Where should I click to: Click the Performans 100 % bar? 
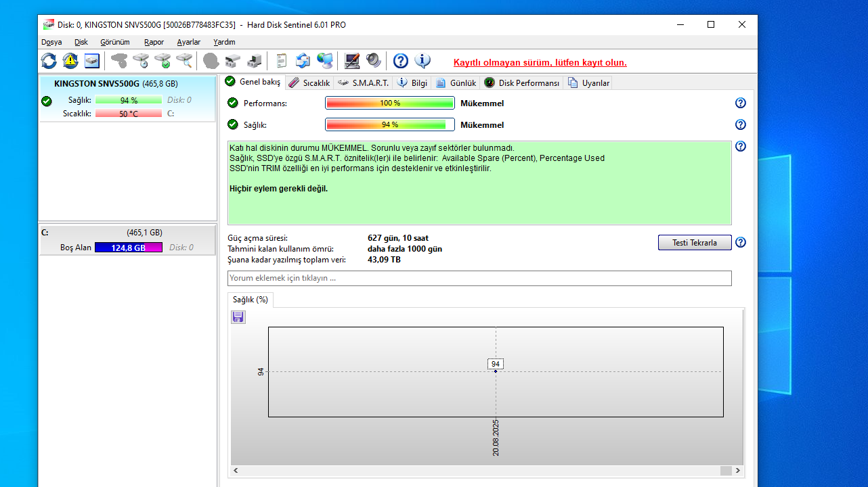click(x=390, y=103)
